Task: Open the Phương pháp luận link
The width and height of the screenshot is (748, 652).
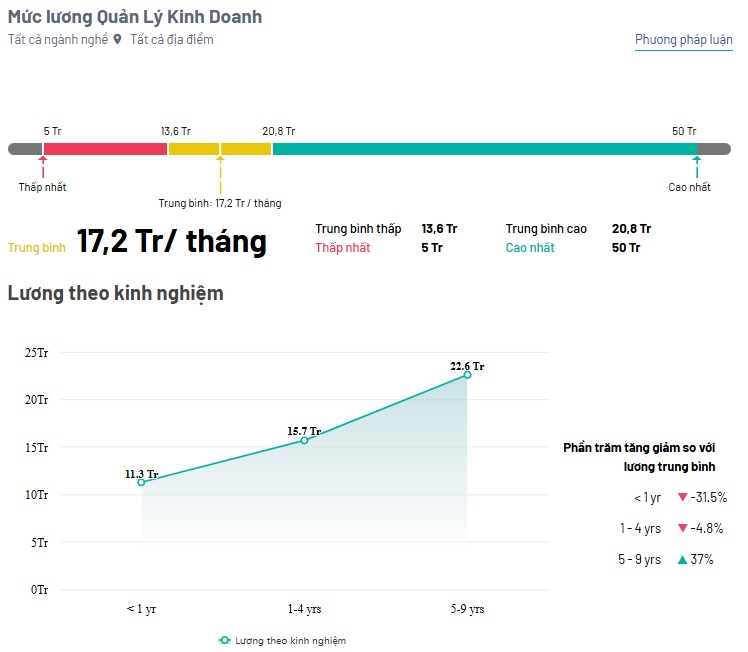Action: click(x=683, y=40)
